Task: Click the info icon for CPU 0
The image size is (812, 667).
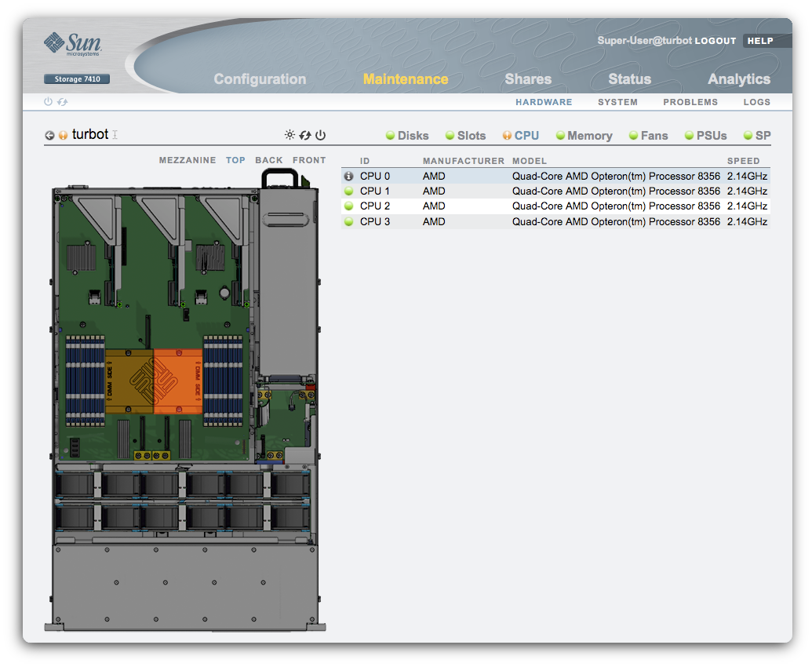Action: tap(349, 176)
